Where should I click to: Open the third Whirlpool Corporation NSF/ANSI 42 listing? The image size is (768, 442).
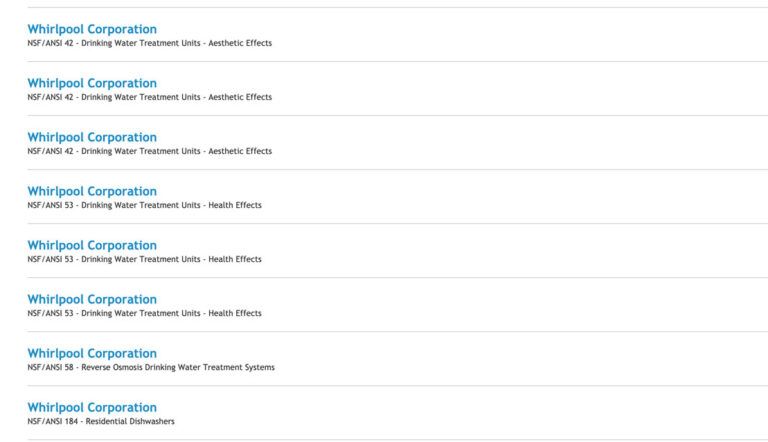click(x=92, y=137)
